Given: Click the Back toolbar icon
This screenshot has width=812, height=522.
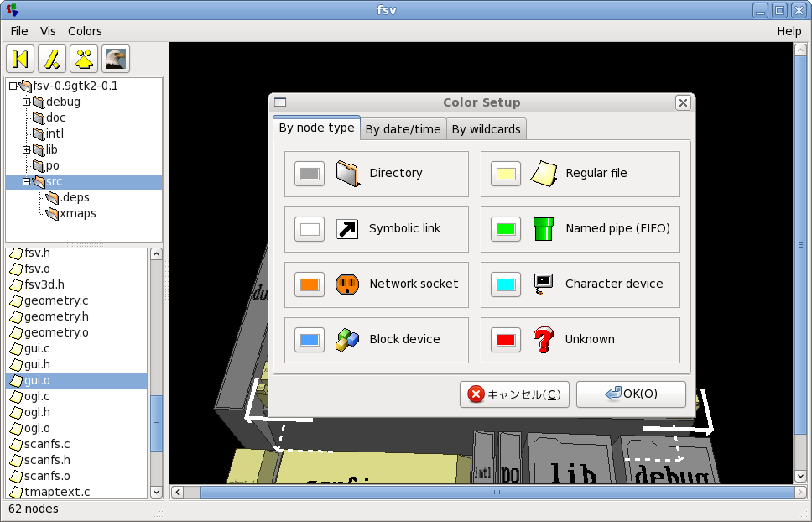Looking at the screenshot, I should click(20, 59).
